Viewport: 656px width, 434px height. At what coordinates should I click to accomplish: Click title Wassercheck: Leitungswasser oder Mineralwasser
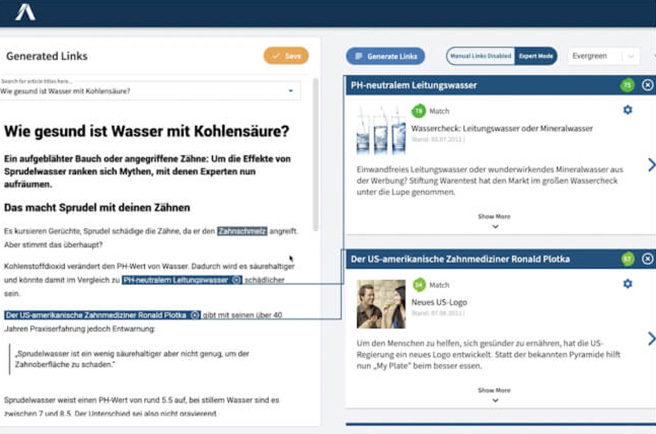tap(502, 128)
